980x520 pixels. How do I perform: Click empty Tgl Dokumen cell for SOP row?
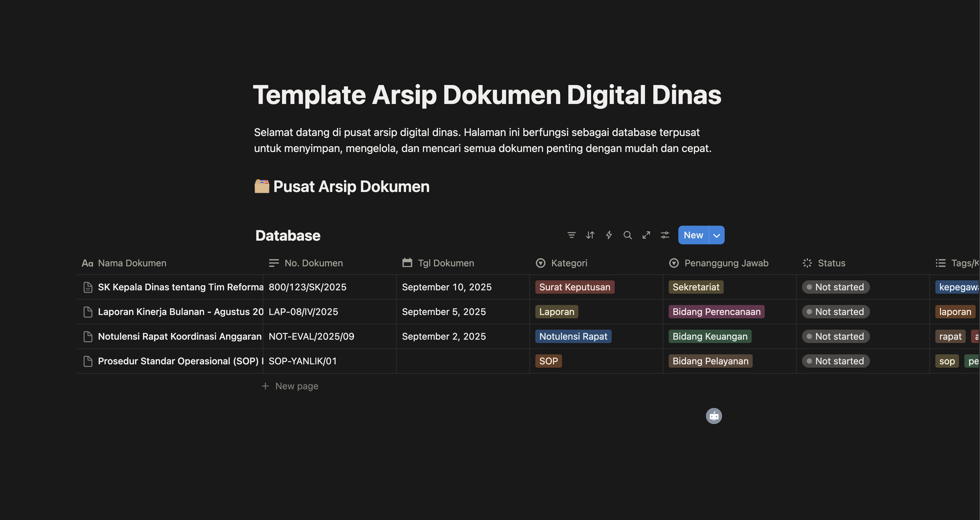pos(462,361)
